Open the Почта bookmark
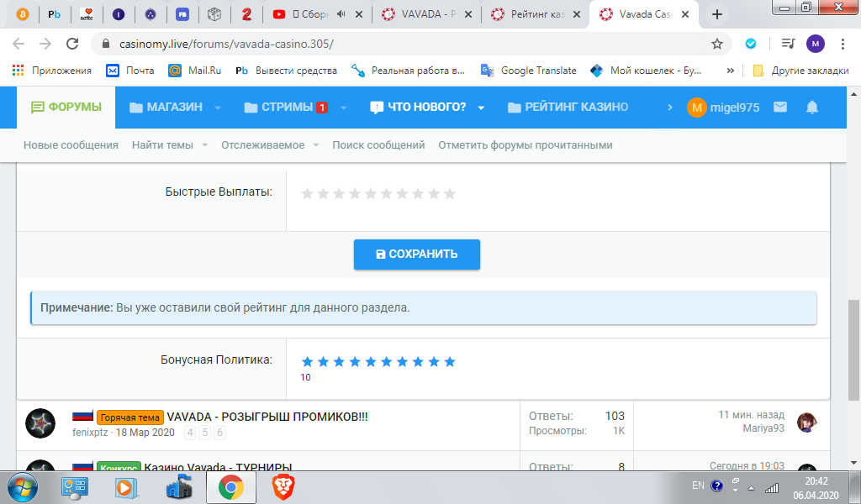Viewport: 861px width, 504px height. coord(130,71)
